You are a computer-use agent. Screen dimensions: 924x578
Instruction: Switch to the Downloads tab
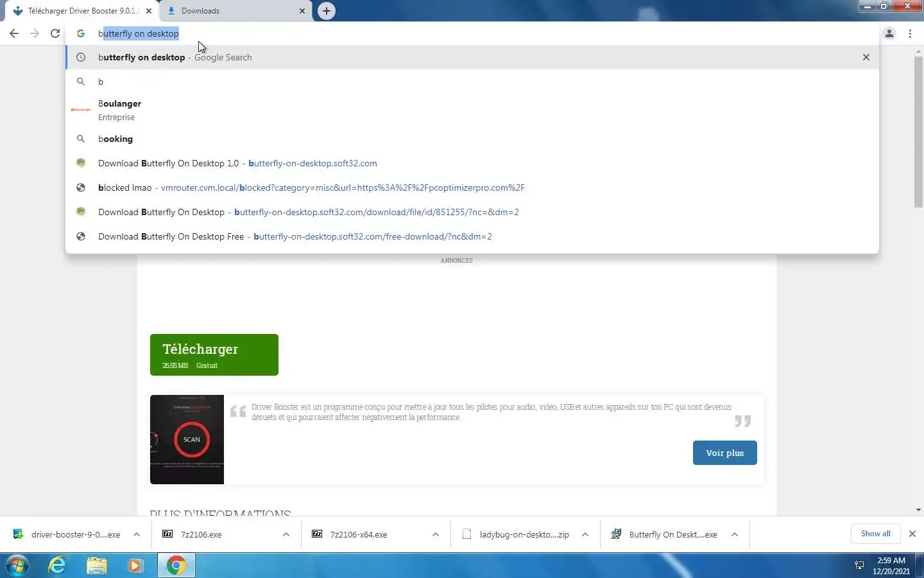tap(235, 11)
